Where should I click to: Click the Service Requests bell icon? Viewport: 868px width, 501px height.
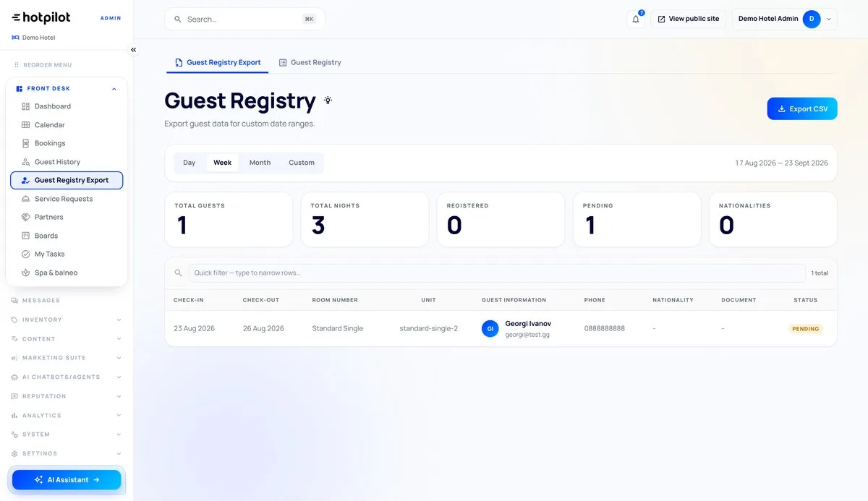pyautogui.click(x=26, y=199)
